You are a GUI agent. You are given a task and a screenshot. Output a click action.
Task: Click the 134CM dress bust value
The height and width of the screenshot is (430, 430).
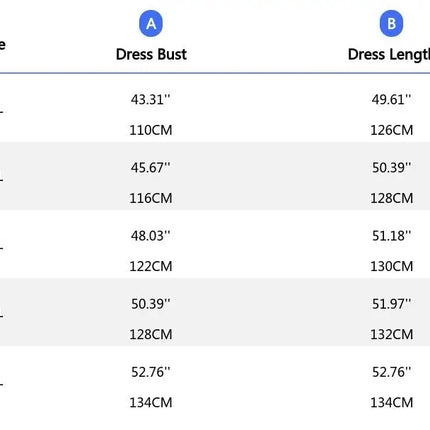click(x=151, y=403)
